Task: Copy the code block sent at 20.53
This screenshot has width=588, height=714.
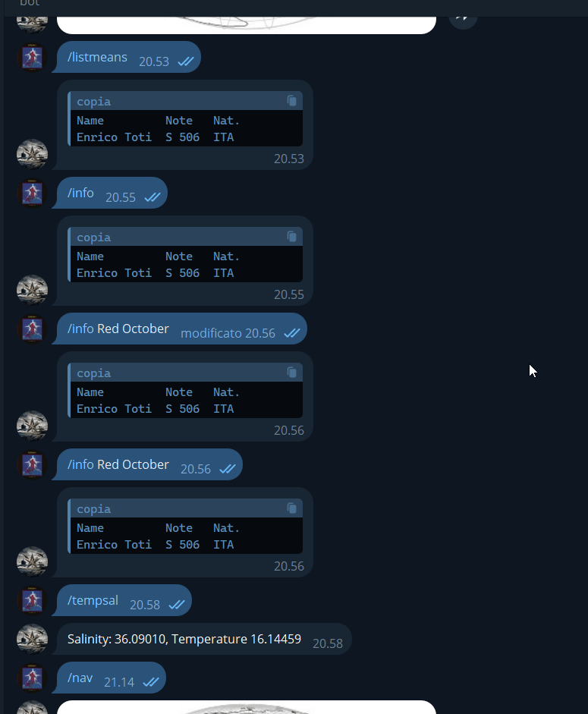Action: [291, 101]
